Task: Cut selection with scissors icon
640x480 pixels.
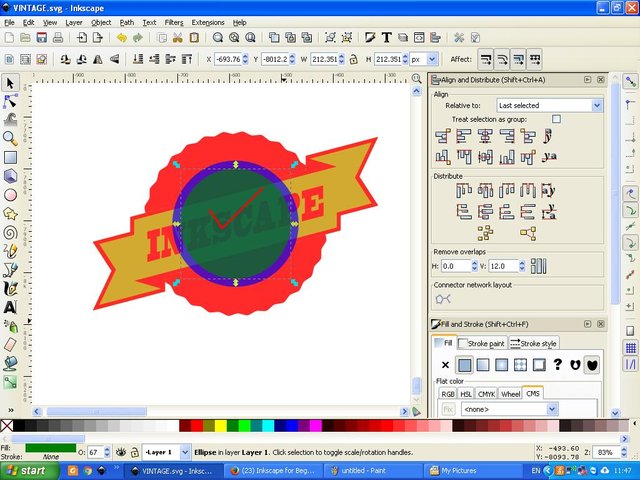Action: click(178, 38)
